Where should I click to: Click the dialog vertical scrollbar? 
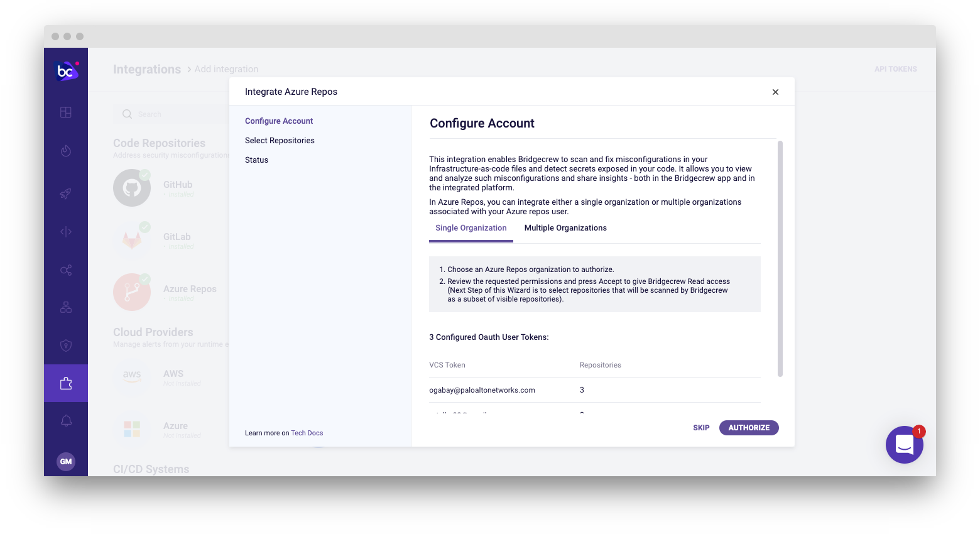[x=780, y=259]
